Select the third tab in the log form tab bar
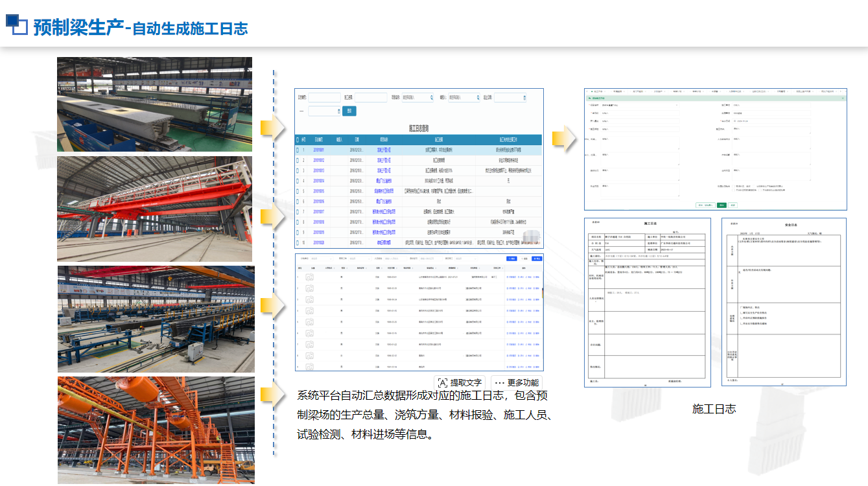The image size is (868, 486). pyautogui.click(x=638, y=91)
